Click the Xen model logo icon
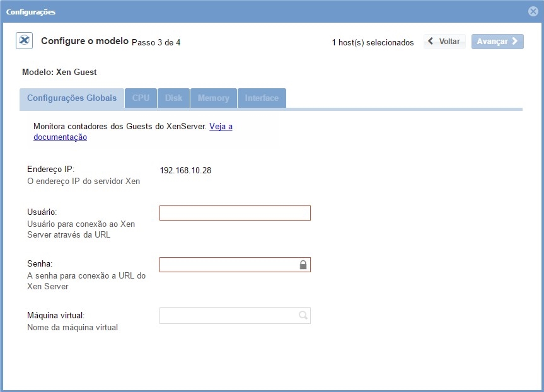Image resolution: width=544 pixels, height=392 pixels. pos(25,41)
